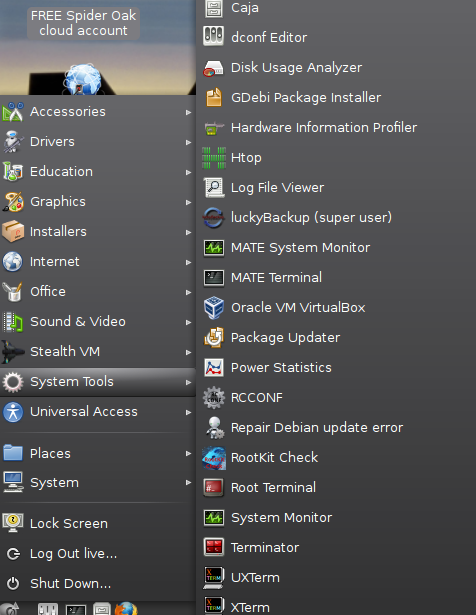Open the RootKit Check icon
The image size is (476, 615).
[x=214, y=458]
